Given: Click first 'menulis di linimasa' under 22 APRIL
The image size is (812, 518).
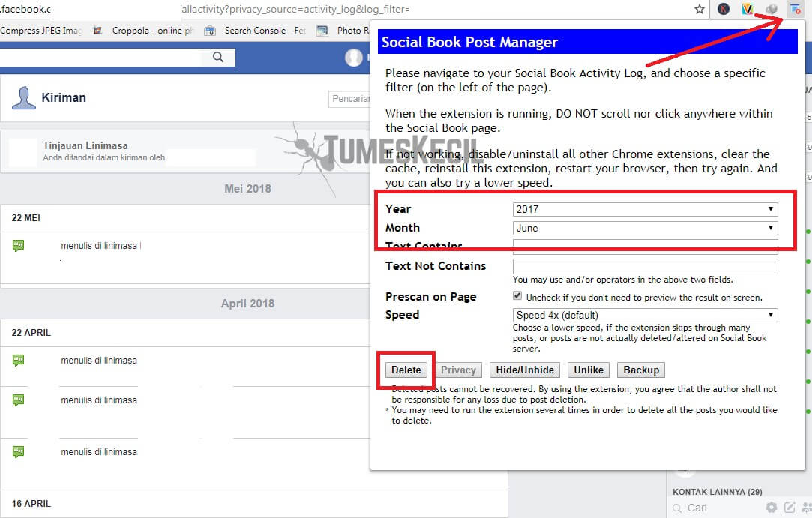Looking at the screenshot, I should coord(99,360).
